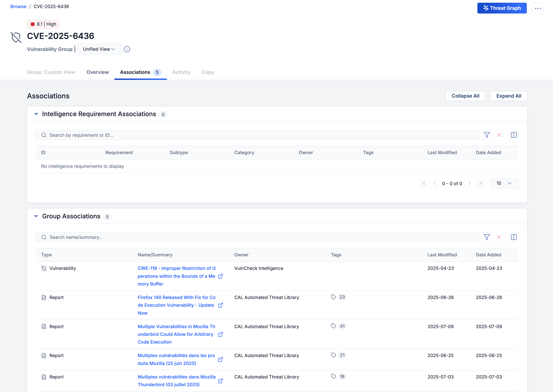This screenshot has width=553, height=392.
Task: Select '0 - 0 of 0' pagination text
Action: click(x=452, y=183)
